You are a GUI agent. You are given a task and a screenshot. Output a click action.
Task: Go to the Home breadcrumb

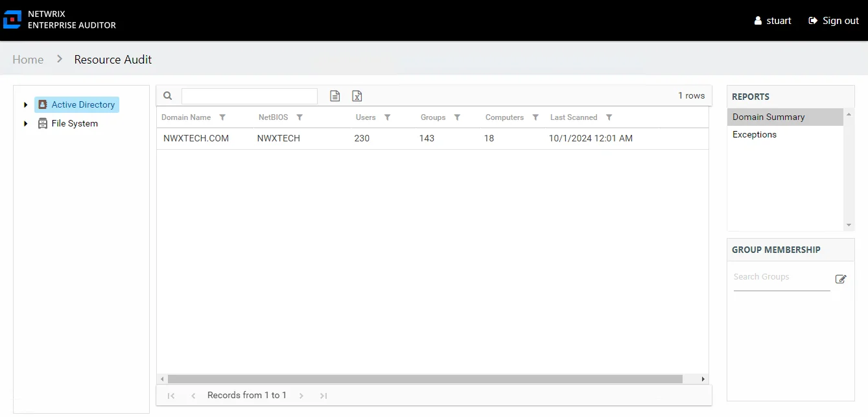pyautogui.click(x=28, y=59)
